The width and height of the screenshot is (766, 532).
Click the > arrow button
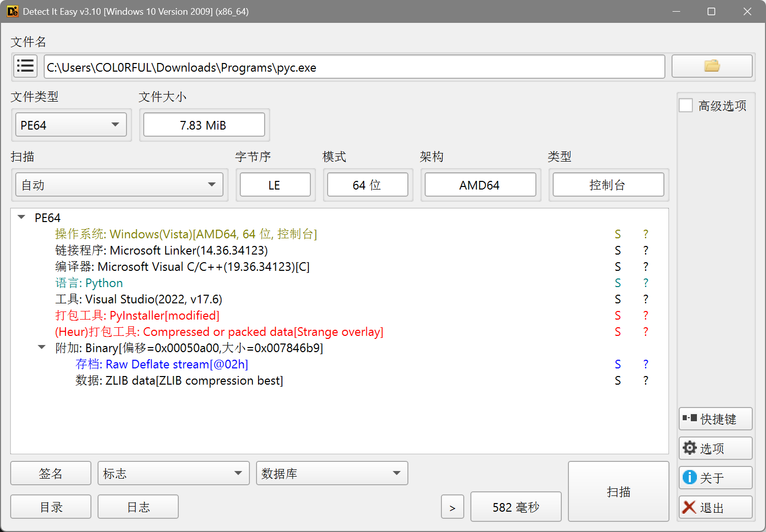click(x=453, y=507)
